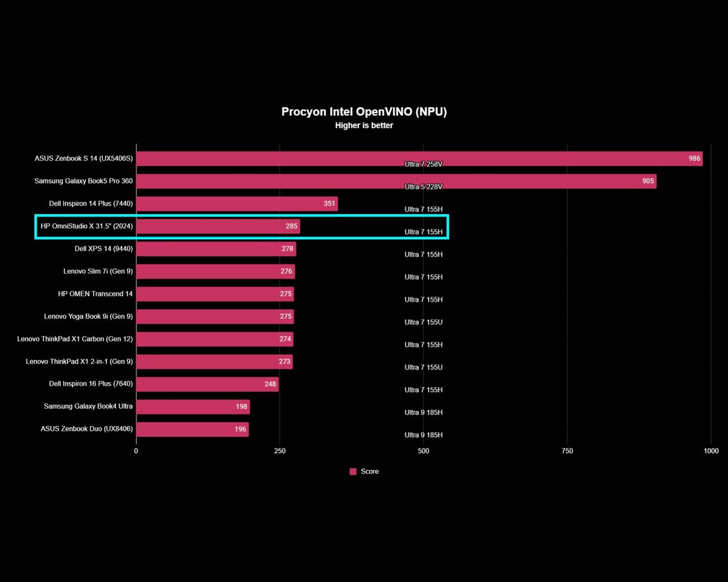Select the Samsung Galaxy Book5 Pro 360 label

pyautogui.click(x=84, y=181)
